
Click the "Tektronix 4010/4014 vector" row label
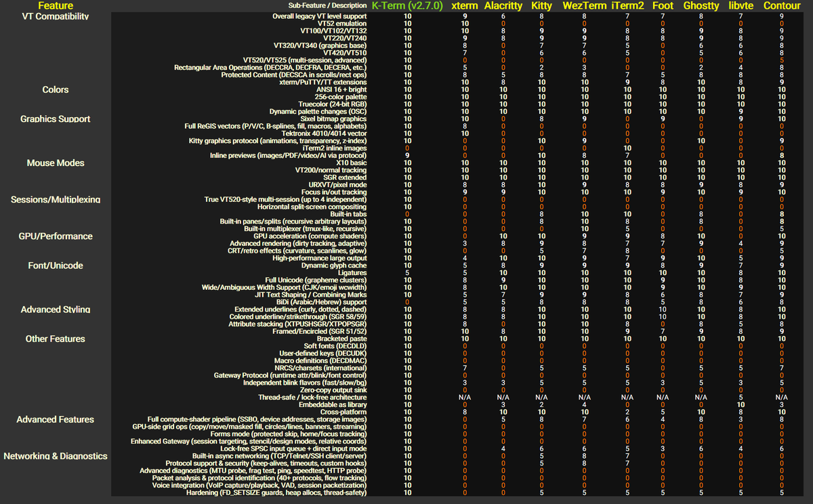(325, 133)
